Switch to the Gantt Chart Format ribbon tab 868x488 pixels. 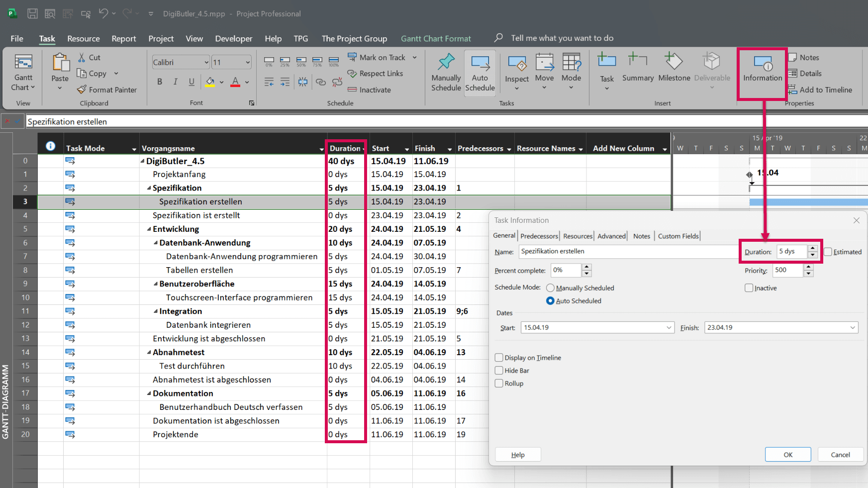point(436,38)
